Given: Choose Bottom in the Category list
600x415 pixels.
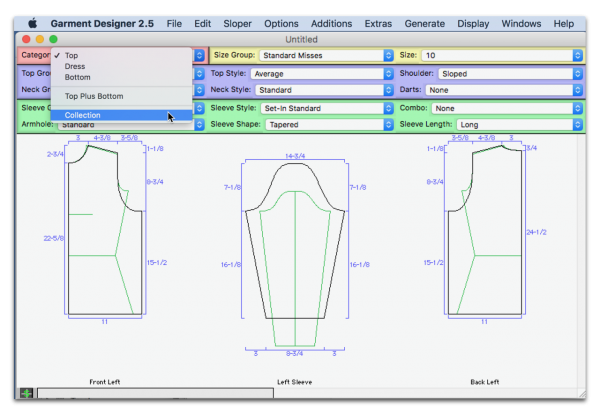Looking at the screenshot, I should click(x=121, y=77).
